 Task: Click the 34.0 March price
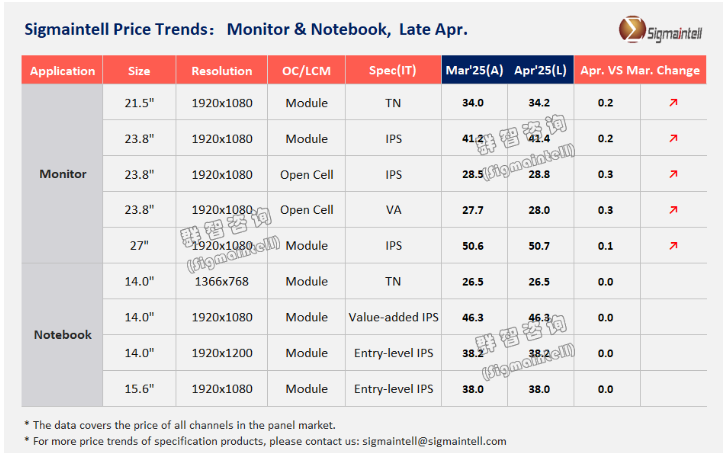point(473,103)
